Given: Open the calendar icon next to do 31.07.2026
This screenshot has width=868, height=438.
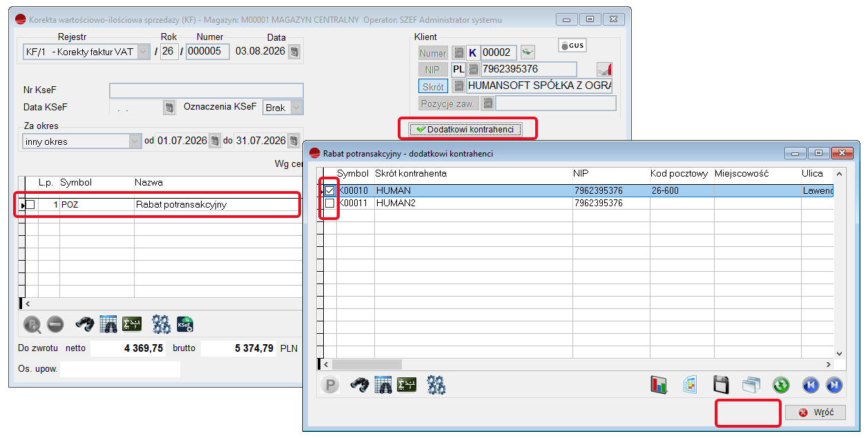Looking at the screenshot, I should coord(293,141).
